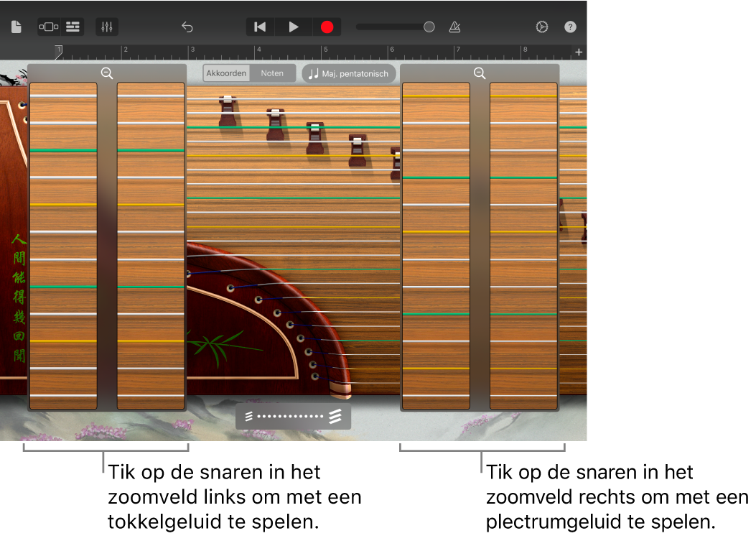Open the track controls sliders icon
This screenshot has height=541, width=756.
pos(107,27)
